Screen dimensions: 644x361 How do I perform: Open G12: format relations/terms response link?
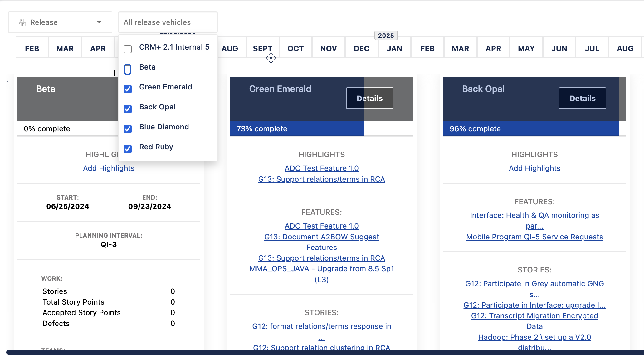321,332
